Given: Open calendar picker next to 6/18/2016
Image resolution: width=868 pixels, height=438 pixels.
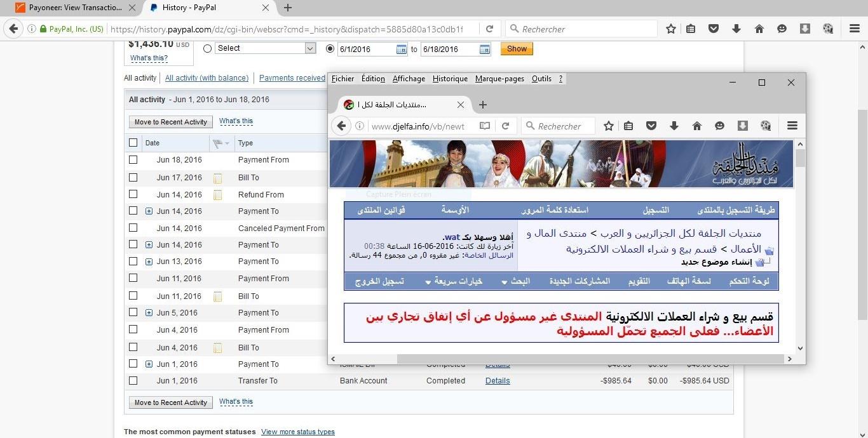Looking at the screenshot, I should (485, 49).
